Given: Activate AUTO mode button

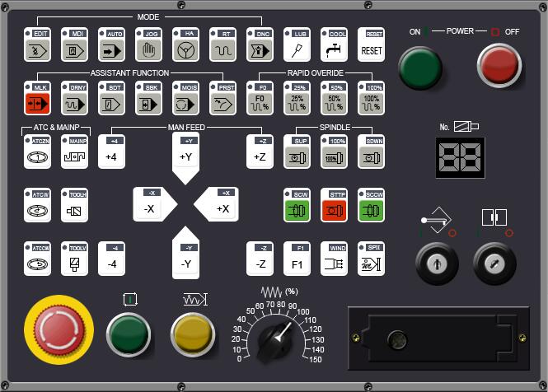Looking at the screenshot, I should [x=110, y=44].
